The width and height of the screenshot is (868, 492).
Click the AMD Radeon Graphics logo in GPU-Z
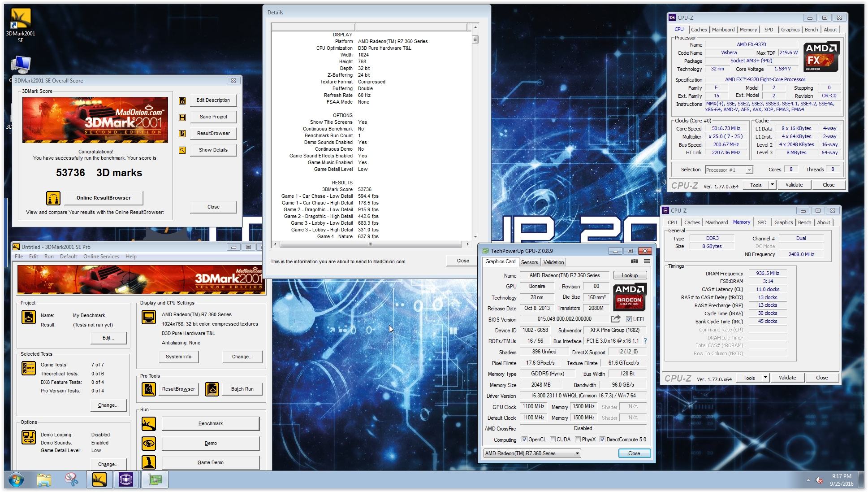[x=629, y=297]
